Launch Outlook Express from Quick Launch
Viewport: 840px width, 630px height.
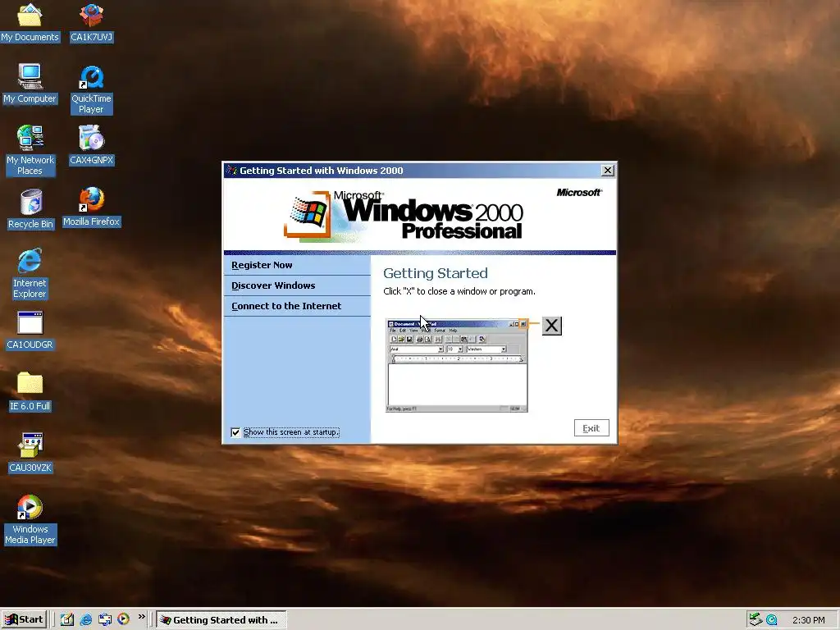coord(104,619)
